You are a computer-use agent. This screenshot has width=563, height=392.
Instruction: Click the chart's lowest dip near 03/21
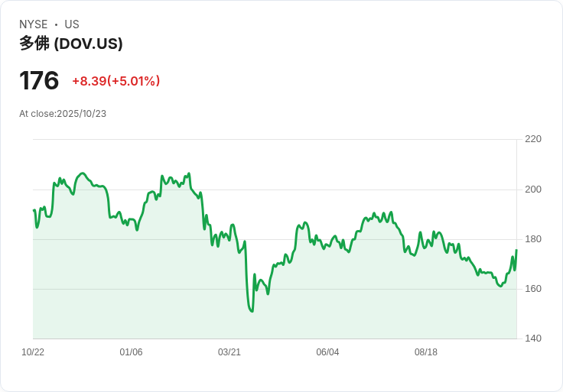(252, 310)
